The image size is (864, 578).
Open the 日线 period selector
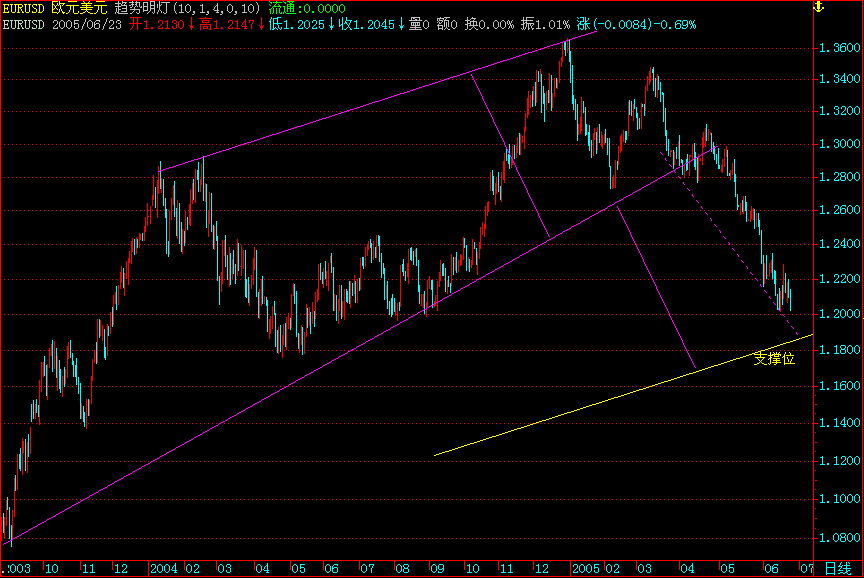point(840,566)
